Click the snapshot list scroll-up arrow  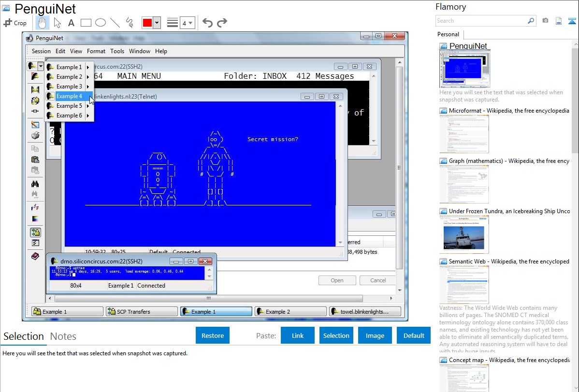576,44
